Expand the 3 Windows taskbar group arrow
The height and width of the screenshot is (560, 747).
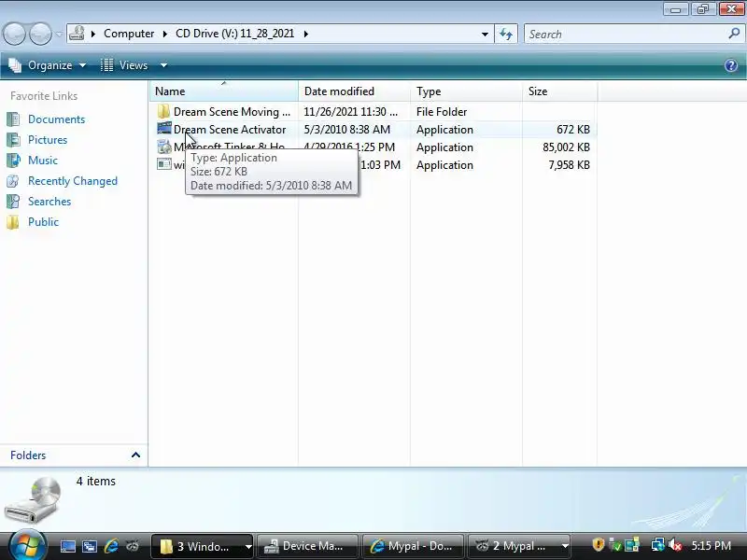(x=247, y=546)
